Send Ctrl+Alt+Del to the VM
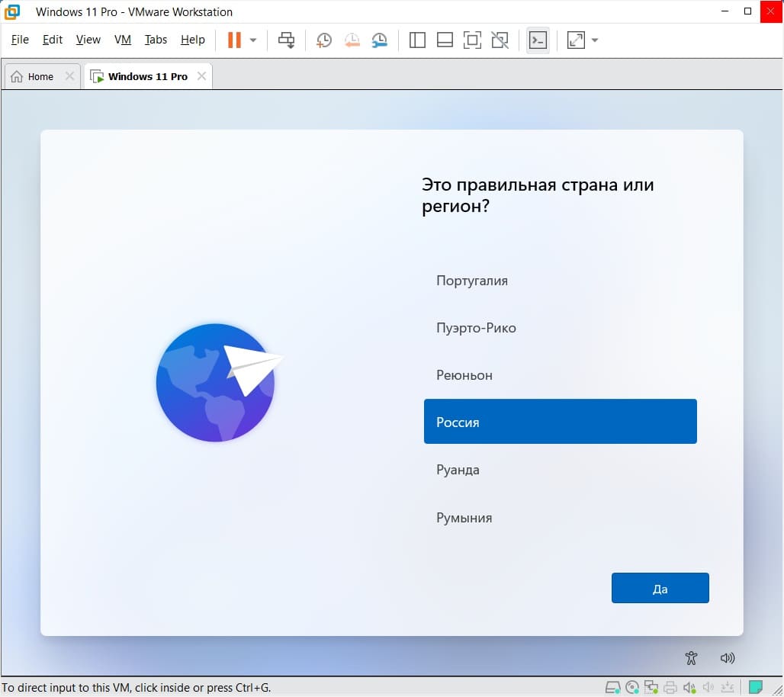 pos(287,40)
